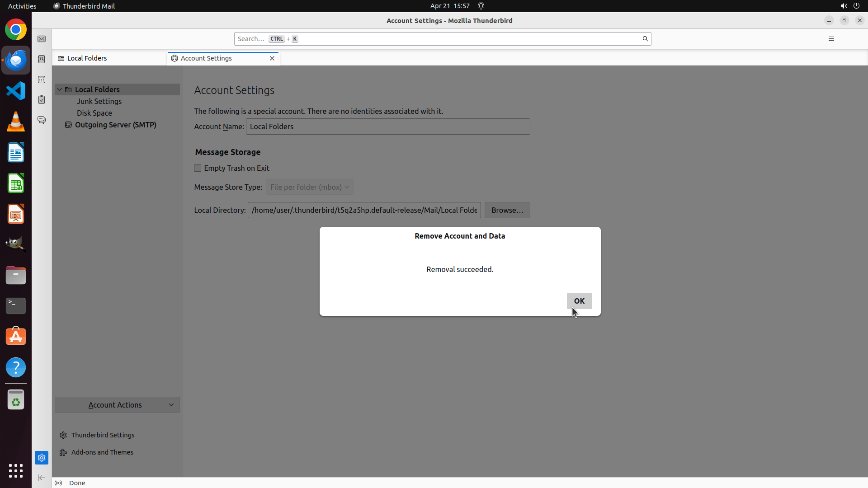Screen dimensions: 868x488
Task: Click the Account Name input field
Action: [387, 127]
